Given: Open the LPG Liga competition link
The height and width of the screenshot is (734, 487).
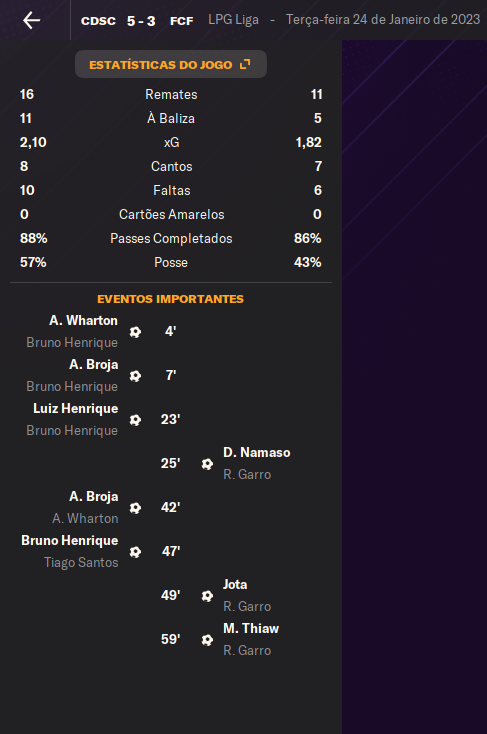Looking at the screenshot, I should coord(233,20).
